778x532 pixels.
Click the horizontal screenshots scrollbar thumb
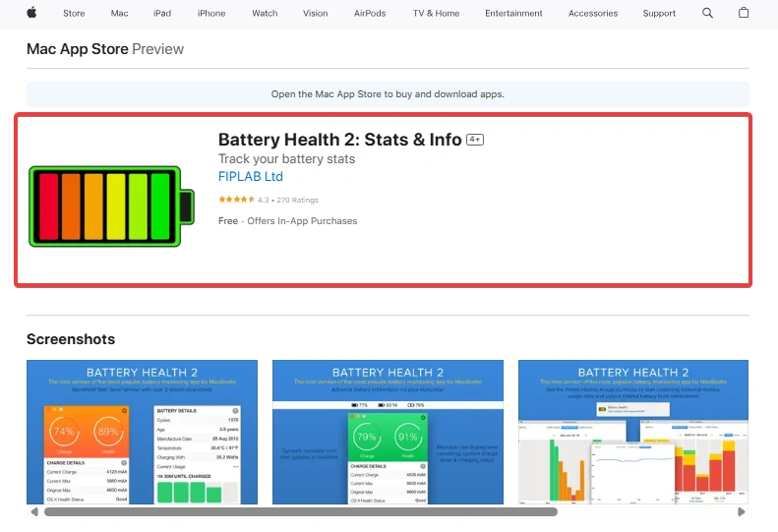click(301, 511)
